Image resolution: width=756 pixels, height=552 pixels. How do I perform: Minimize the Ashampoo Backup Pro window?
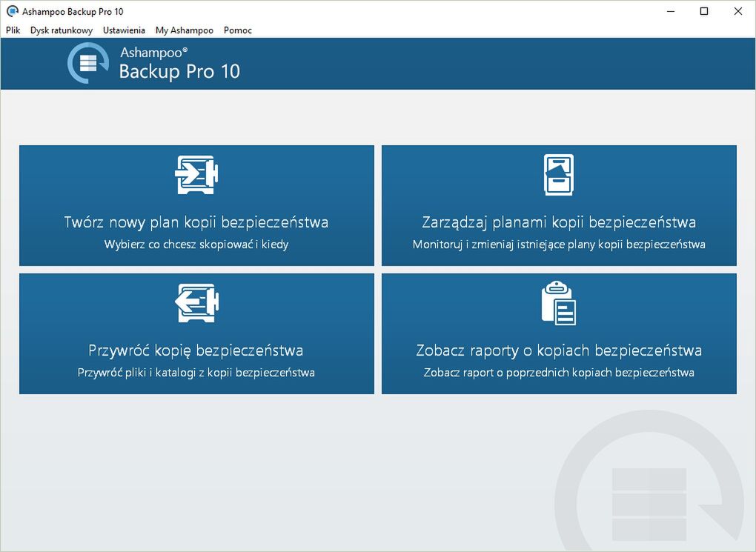coord(671,11)
